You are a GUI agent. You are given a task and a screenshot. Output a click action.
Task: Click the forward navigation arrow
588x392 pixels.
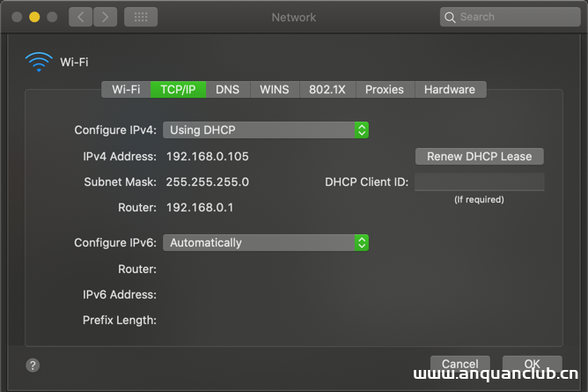click(105, 17)
